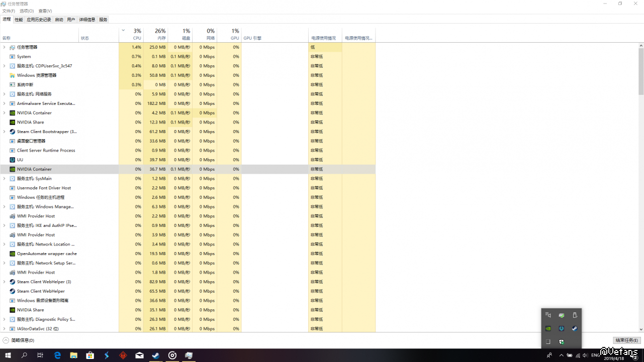Click the audio manager tray icon

point(548,315)
